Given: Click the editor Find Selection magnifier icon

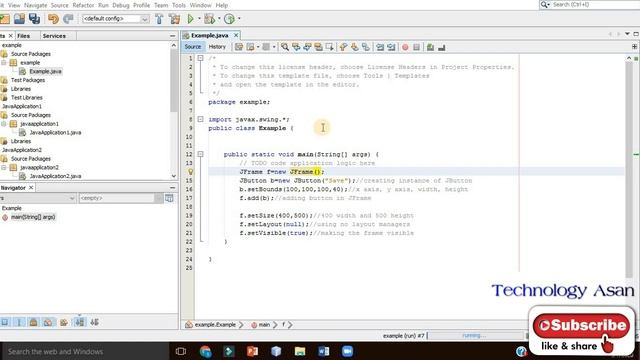Looking at the screenshot, I should point(285,47).
